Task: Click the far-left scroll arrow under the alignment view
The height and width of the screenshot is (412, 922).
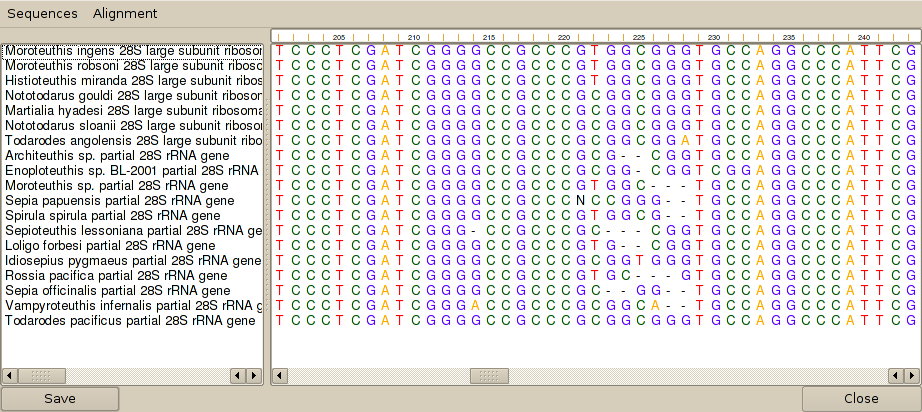Action: coord(279,375)
